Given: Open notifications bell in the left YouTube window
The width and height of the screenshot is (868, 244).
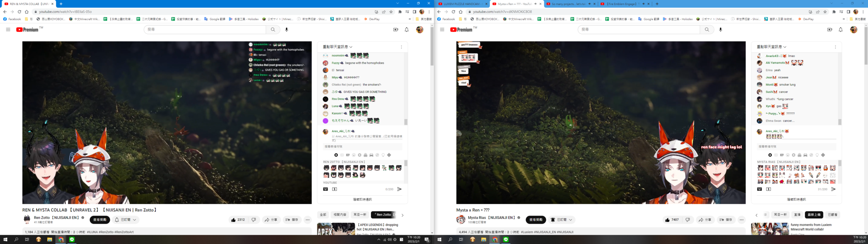Looking at the screenshot, I should pos(406,30).
